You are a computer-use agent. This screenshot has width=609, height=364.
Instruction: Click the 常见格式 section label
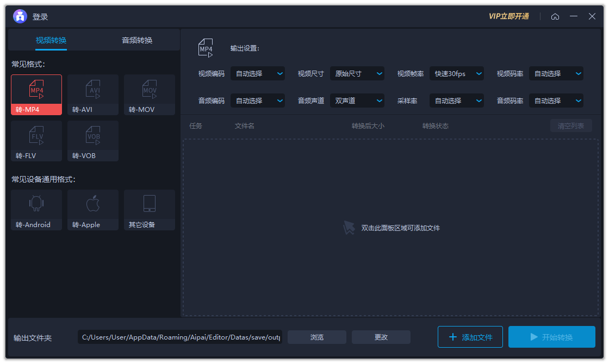(28, 64)
